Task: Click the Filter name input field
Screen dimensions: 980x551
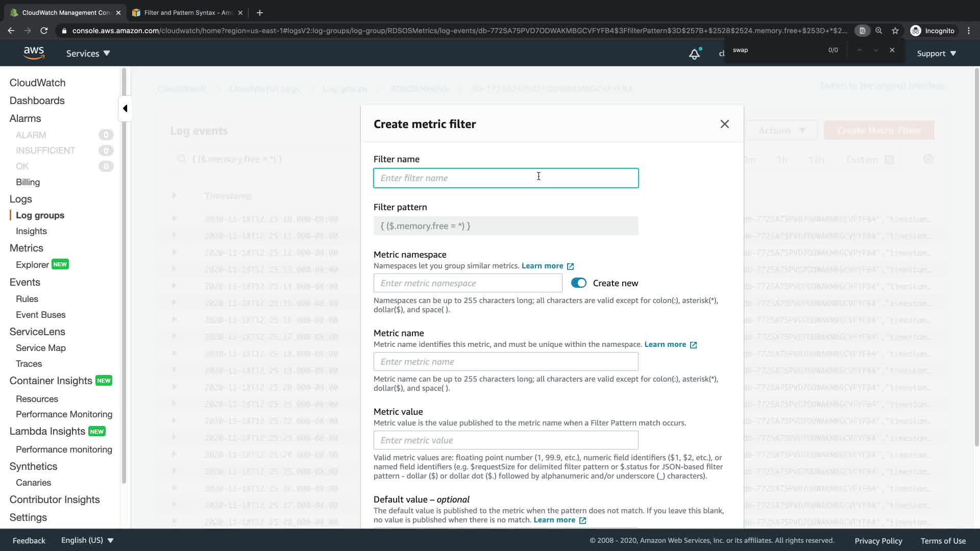Action: tap(505, 178)
